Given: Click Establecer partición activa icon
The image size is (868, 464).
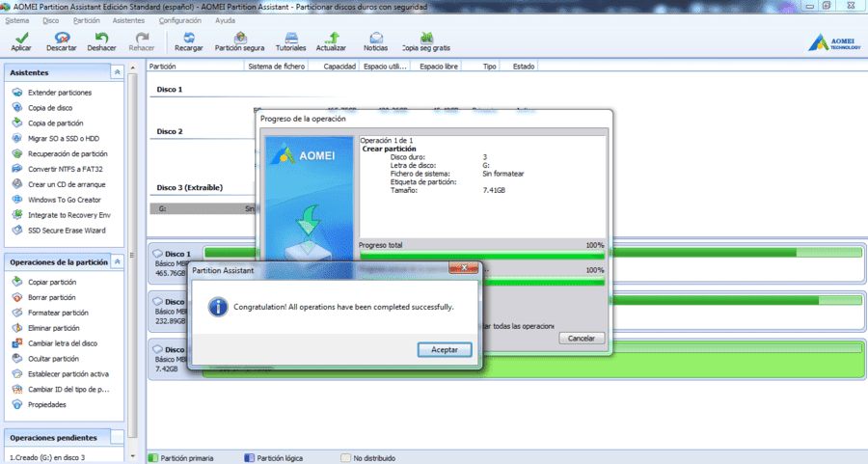Looking at the screenshot, I should pyautogui.click(x=17, y=373).
